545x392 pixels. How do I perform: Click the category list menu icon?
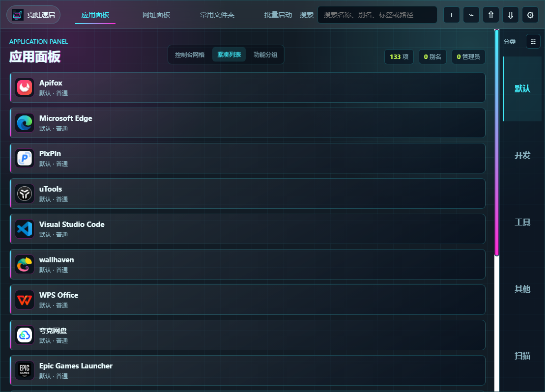click(533, 41)
